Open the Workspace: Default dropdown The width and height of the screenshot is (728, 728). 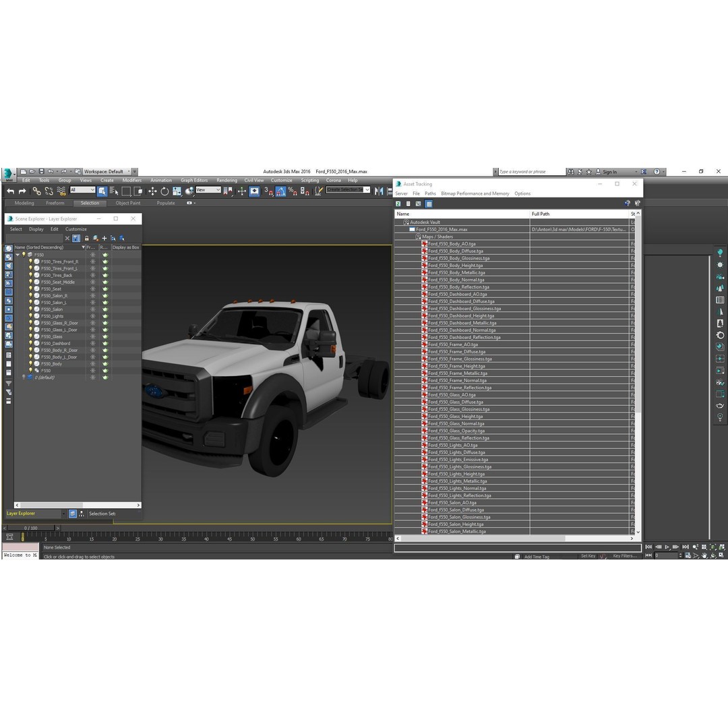click(107, 171)
